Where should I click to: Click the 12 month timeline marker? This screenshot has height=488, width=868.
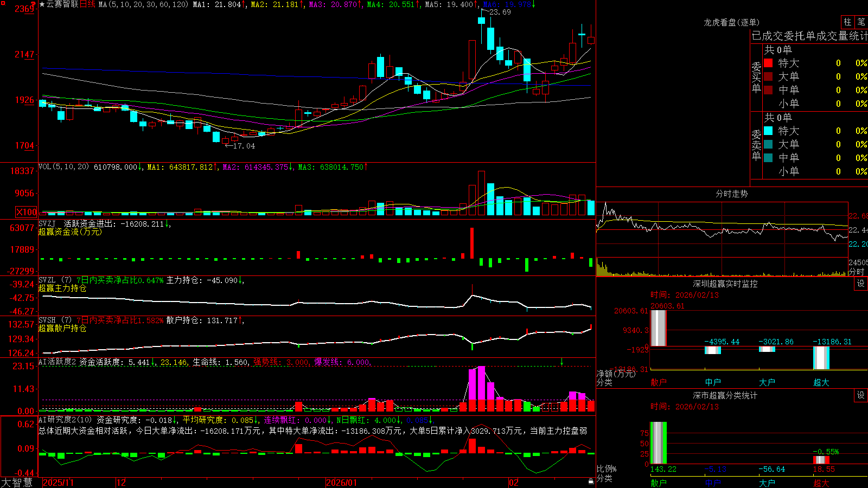pos(122,483)
